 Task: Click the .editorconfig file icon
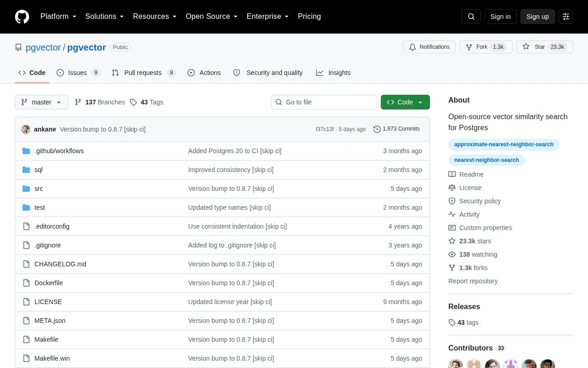(26, 226)
